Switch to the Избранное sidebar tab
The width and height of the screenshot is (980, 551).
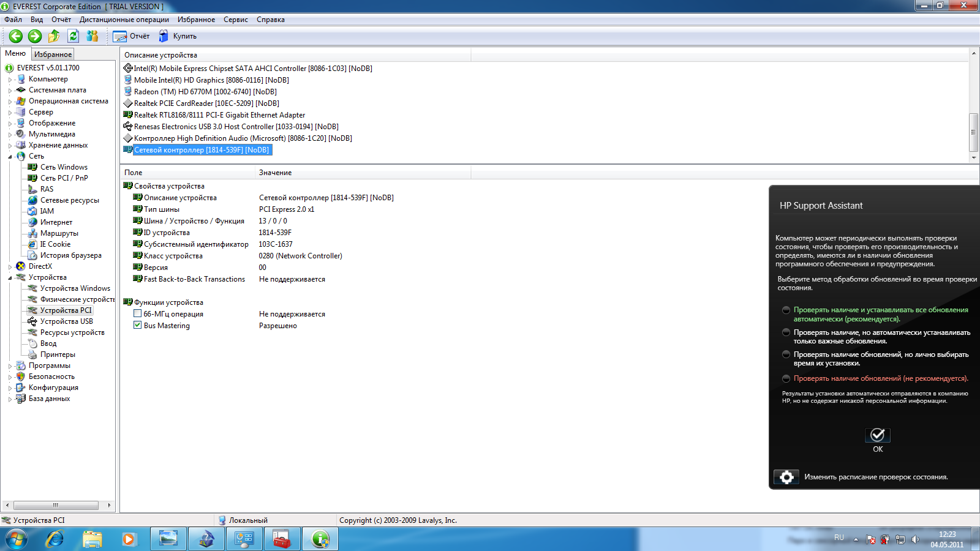pyautogui.click(x=53, y=54)
